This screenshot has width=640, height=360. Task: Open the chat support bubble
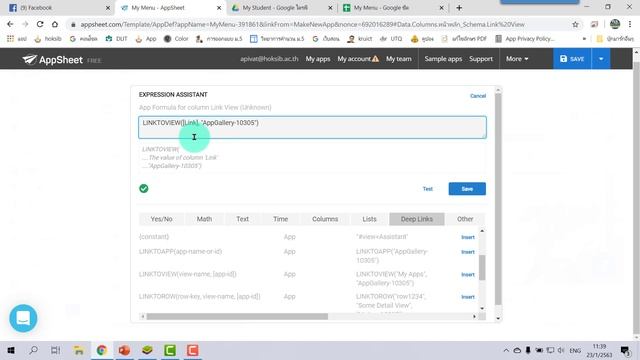point(23,318)
